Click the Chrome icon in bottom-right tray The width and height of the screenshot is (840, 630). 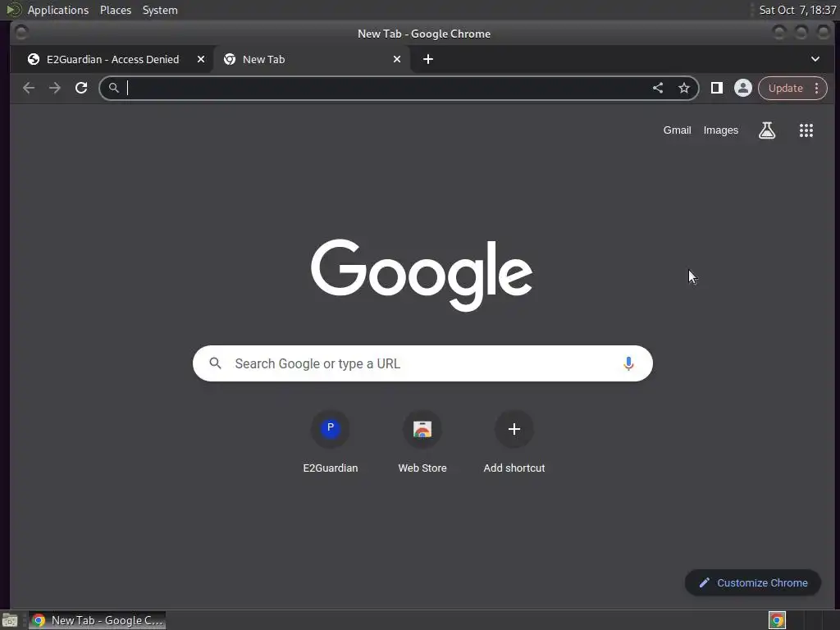point(777,620)
